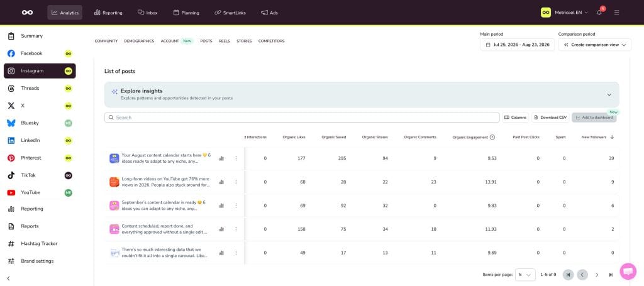This screenshot has height=286, width=644.
Task: Switch to the REELS tab
Action: (225, 41)
